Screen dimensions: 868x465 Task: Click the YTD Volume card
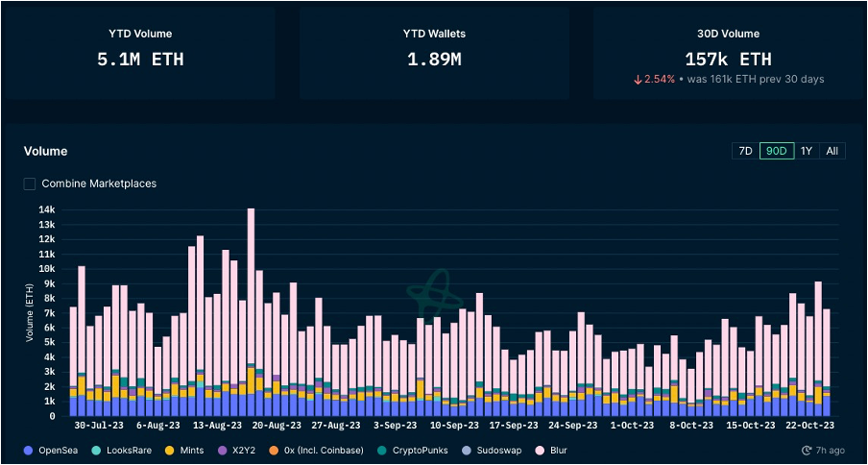140,52
